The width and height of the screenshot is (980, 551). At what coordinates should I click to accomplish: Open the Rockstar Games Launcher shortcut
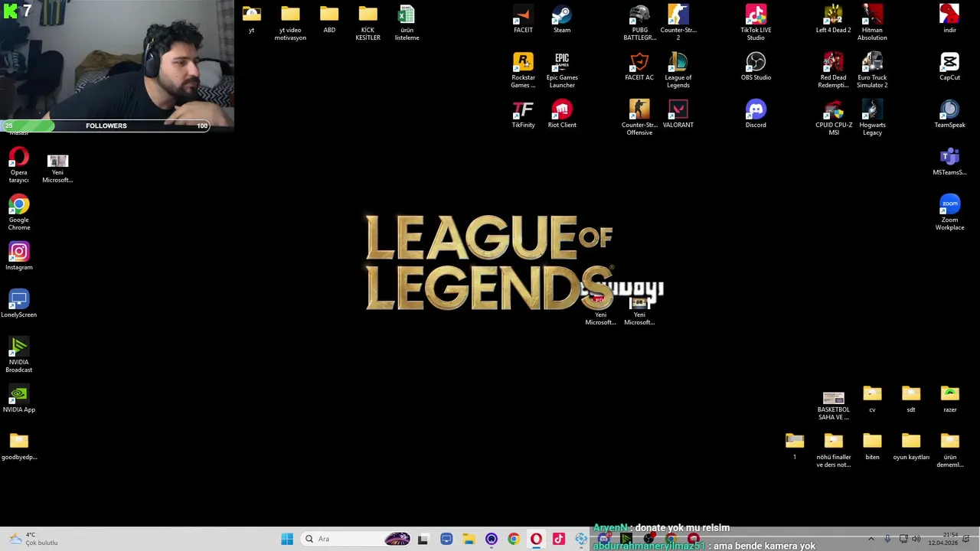click(523, 70)
